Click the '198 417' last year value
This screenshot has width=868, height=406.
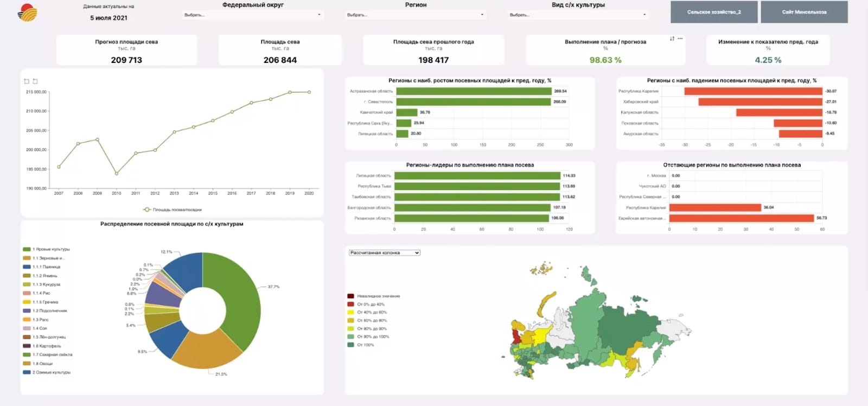(433, 60)
